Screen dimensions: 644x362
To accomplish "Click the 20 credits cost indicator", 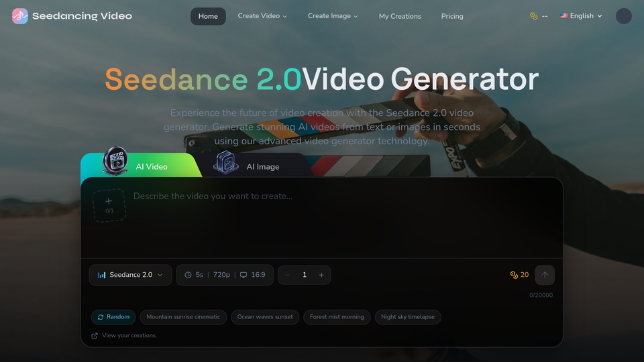I will (x=519, y=275).
